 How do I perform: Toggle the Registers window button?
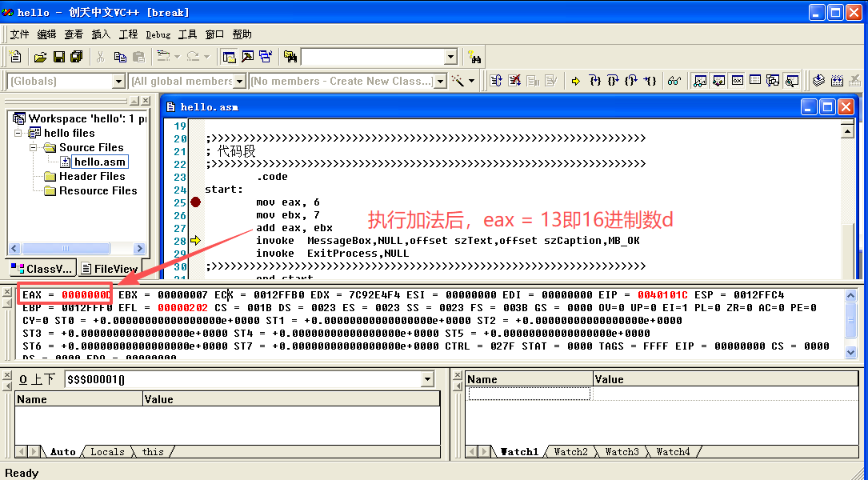click(x=738, y=81)
